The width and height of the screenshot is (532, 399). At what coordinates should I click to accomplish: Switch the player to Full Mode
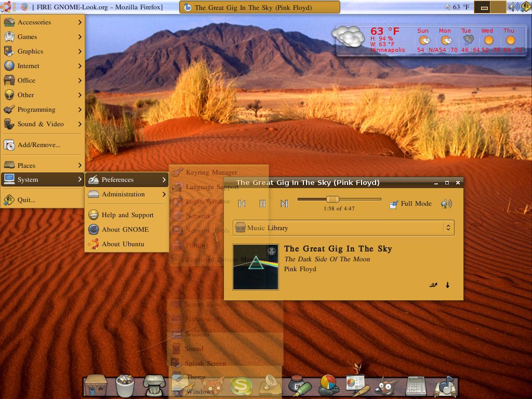point(410,204)
